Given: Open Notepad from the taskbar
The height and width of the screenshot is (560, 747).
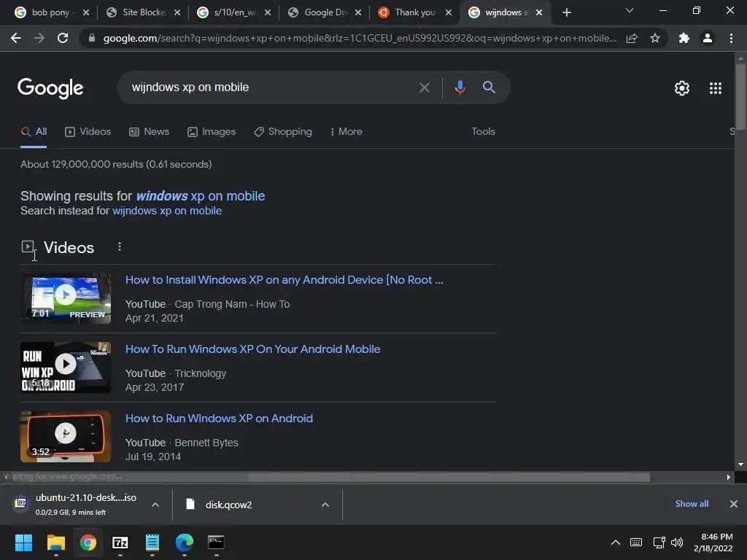Looking at the screenshot, I should point(152,542).
